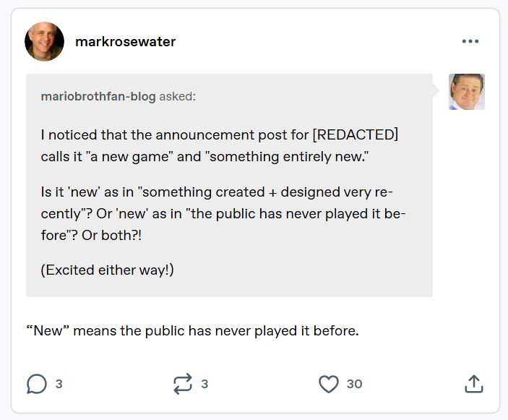
Task: Click the answer text beginning "New" means
Action: (192, 331)
